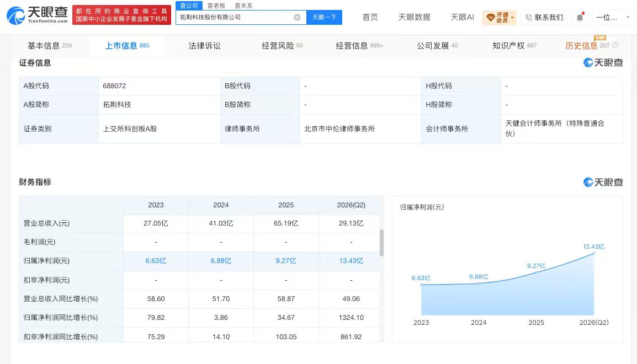The image size is (637, 364).
Task: Open the 知识产权 tab
Action: pos(514,45)
